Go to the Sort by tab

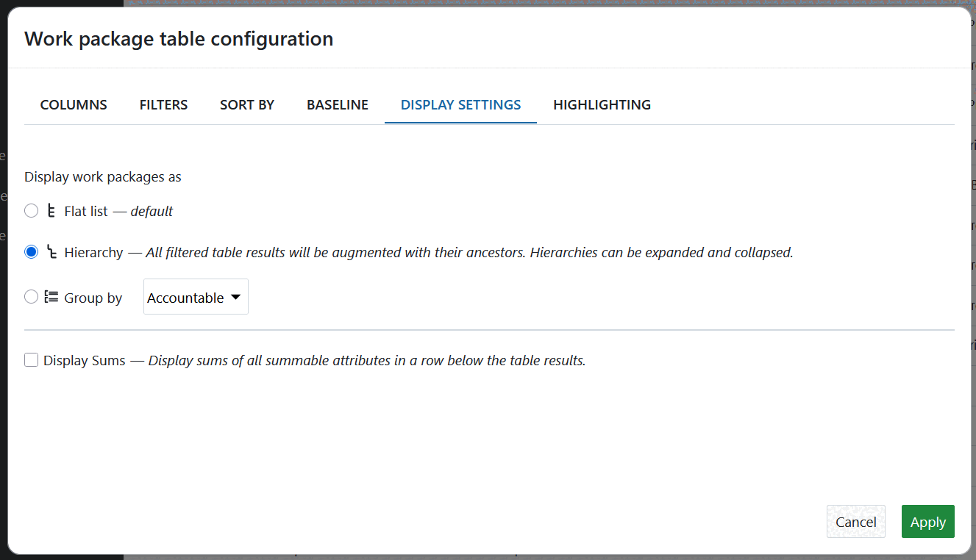point(247,105)
